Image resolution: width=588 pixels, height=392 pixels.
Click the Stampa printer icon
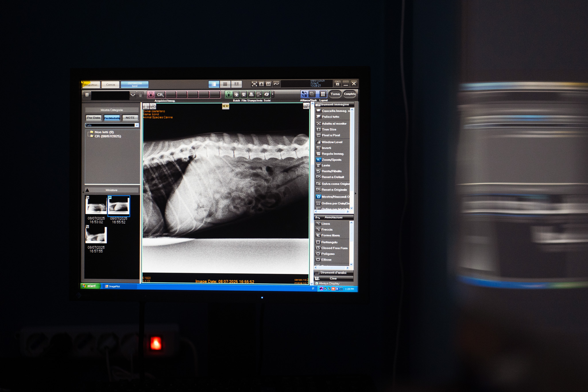click(x=251, y=94)
